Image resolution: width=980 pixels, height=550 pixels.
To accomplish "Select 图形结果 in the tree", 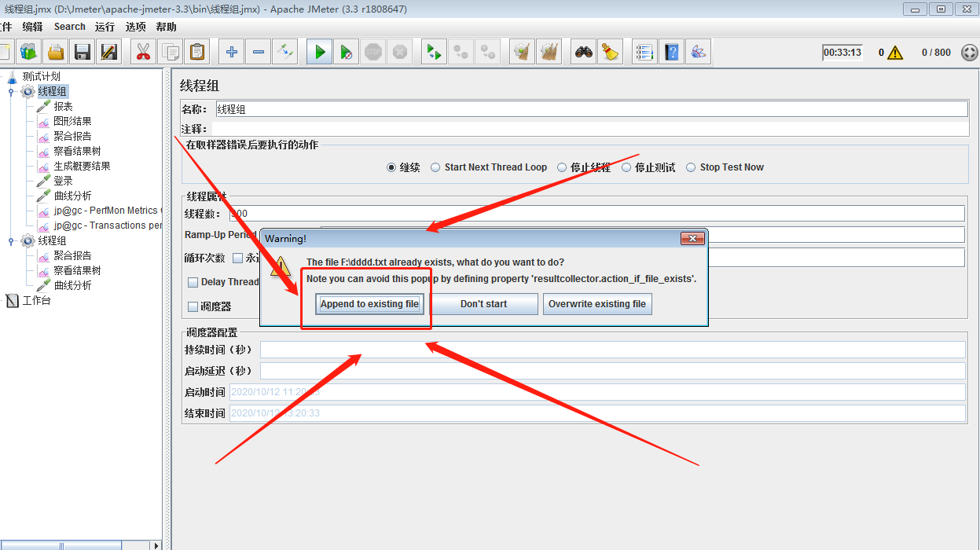I will click(72, 121).
